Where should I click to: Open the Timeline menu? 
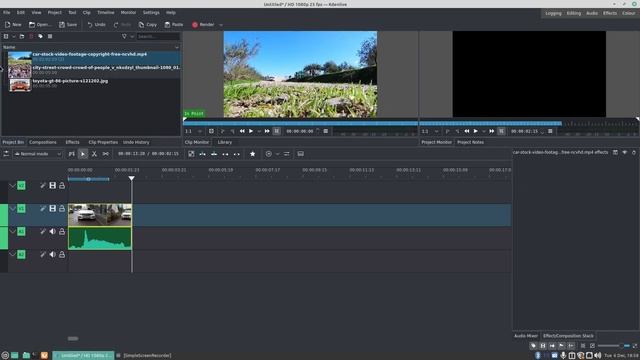(x=106, y=13)
